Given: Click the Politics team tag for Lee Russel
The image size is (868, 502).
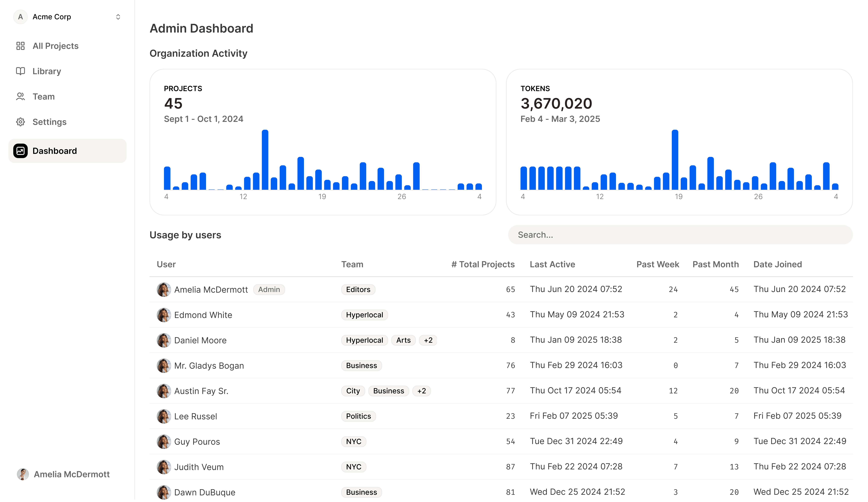Looking at the screenshot, I should coord(358,416).
